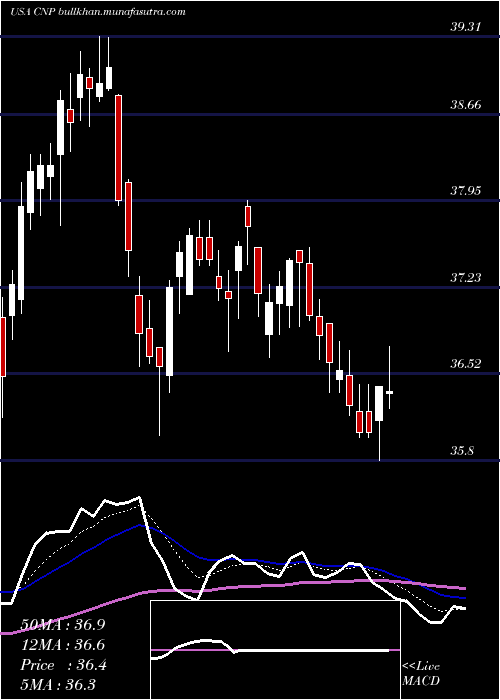
Task: Click the <<Live MACD label
Action: tap(421, 674)
